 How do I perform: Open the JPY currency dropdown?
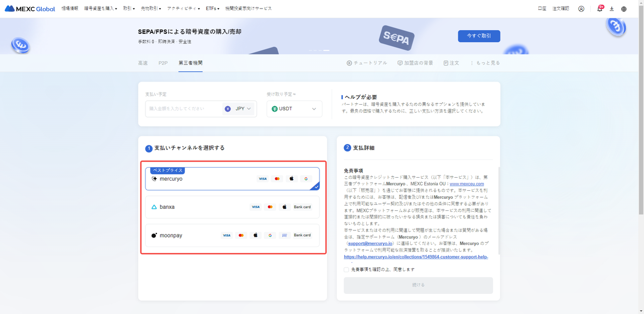pos(239,109)
